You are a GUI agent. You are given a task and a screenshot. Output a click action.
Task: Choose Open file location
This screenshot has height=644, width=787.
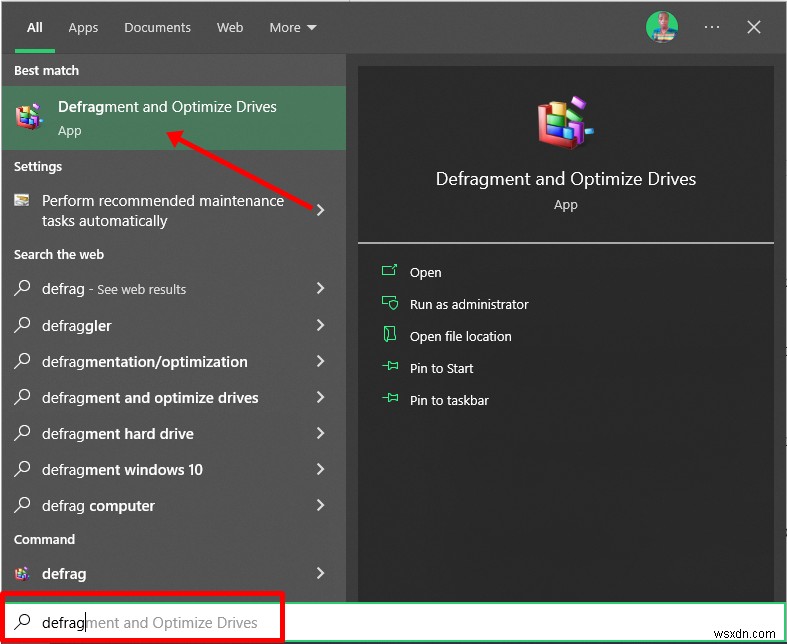pyautogui.click(x=460, y=336)
